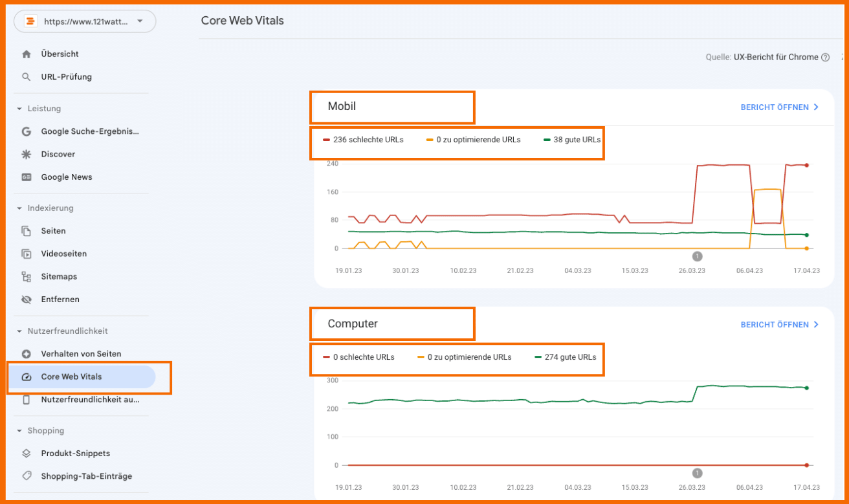849x504 pixels.
Task: Click the Entfernen crossed-eye icon
Action: tap(27, 300)
